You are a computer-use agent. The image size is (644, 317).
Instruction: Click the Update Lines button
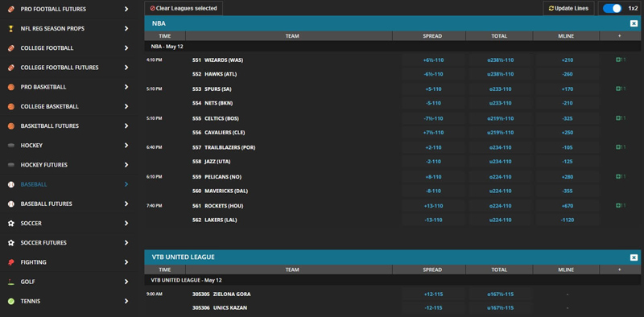(568, 8)
